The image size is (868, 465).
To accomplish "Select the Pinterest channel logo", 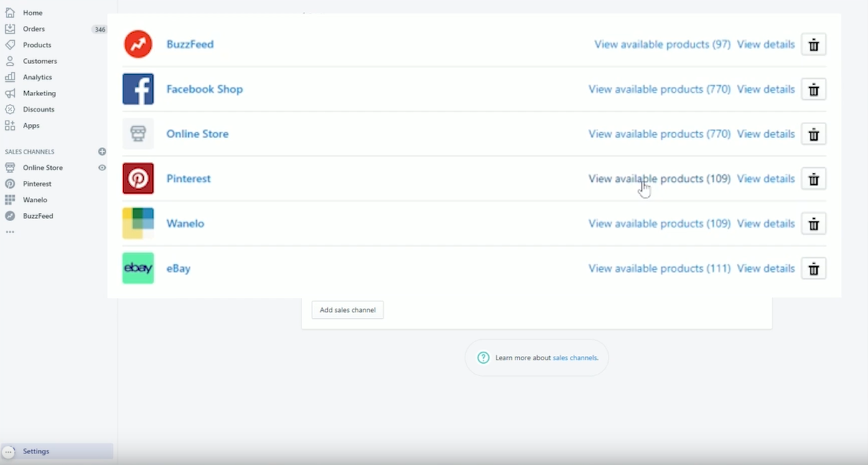I will click(x=137, y=178).
